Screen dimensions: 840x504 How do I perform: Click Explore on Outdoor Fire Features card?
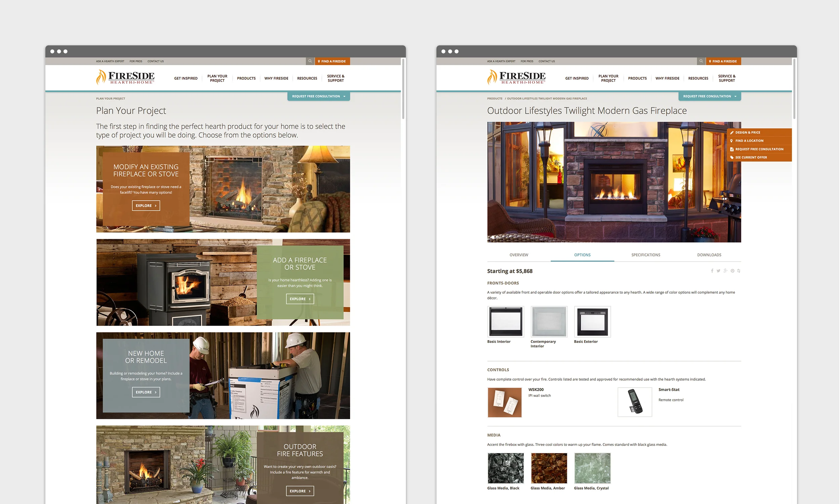[300, 492]
